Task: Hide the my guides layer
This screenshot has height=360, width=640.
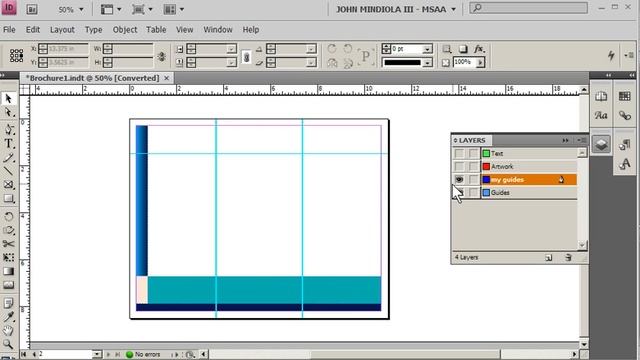Action: 459,180
